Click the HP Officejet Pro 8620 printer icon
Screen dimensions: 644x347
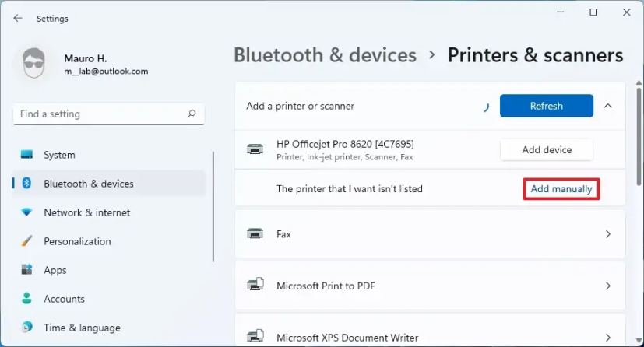(255, 149)
